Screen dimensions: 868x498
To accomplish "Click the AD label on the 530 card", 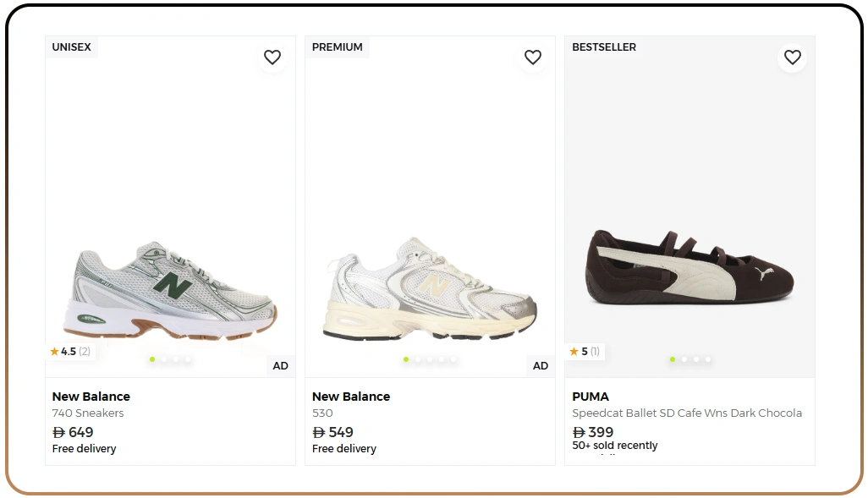I will (x=541, y=366).
